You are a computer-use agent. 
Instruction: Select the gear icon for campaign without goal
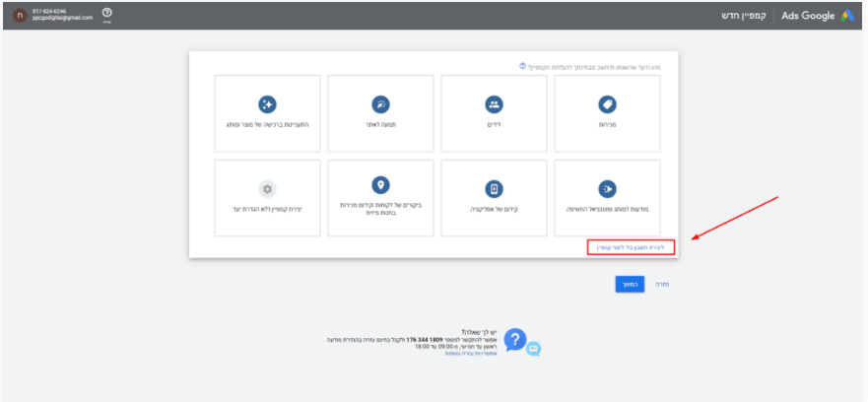[x=267, y=189]
